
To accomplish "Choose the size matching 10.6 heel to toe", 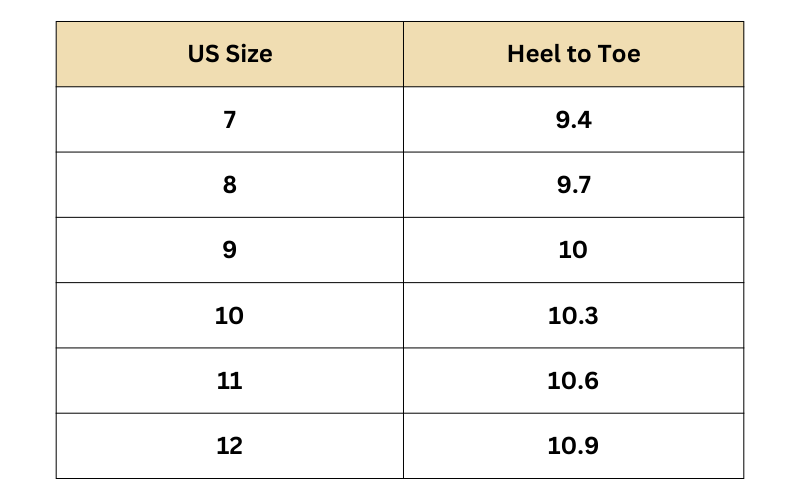I will (x=230, y=381).
